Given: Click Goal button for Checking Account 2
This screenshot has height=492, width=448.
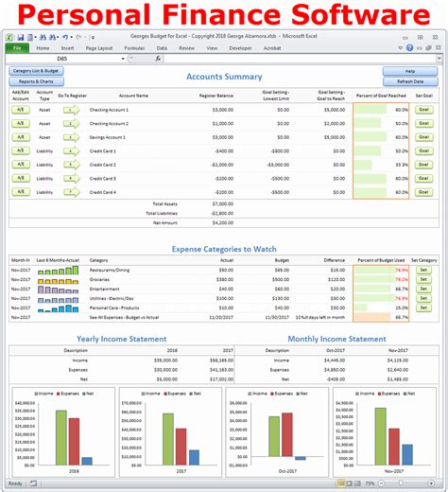Looking at the screenshot, I should (424, 123).
